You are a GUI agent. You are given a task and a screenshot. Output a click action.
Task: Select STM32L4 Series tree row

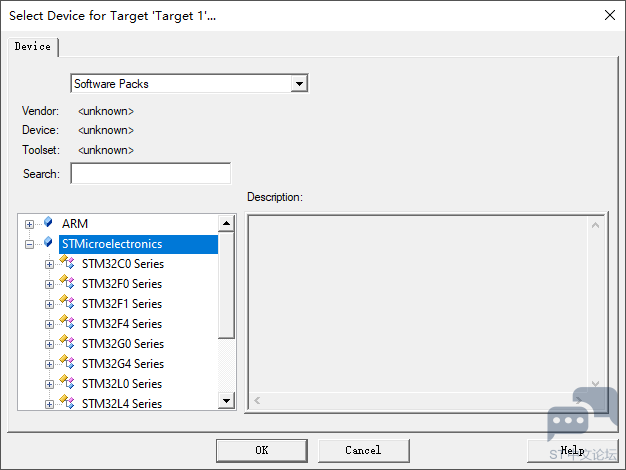(x=122, y=404)
